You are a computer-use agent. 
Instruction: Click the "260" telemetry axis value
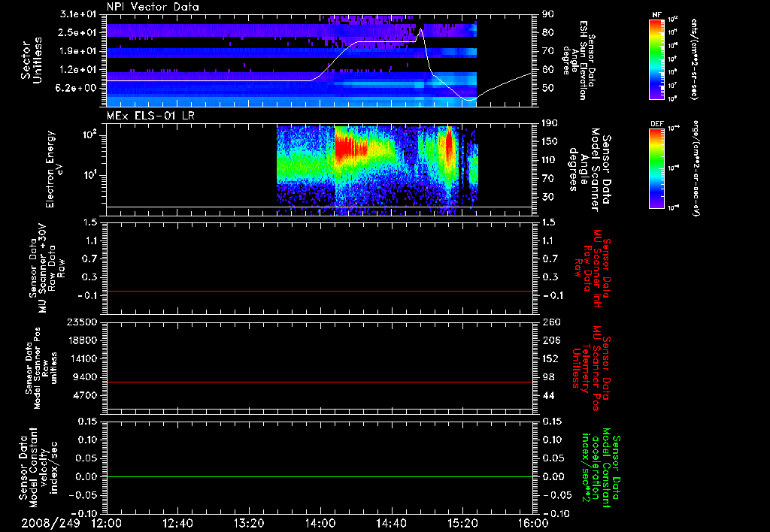pyautogui.click(x=551, y=322)
